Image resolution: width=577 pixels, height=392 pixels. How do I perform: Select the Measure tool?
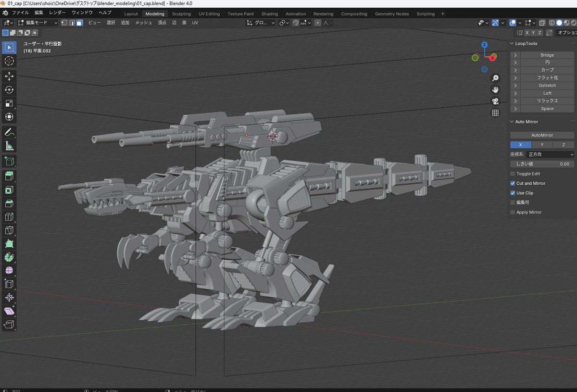coord(9,145)
